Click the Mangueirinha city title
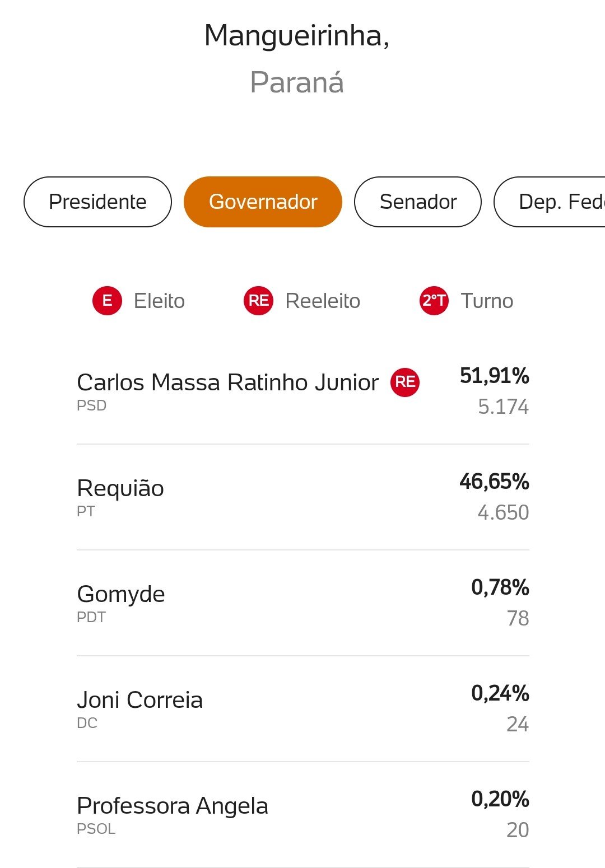The image size is (605, 868). point(297,36)
